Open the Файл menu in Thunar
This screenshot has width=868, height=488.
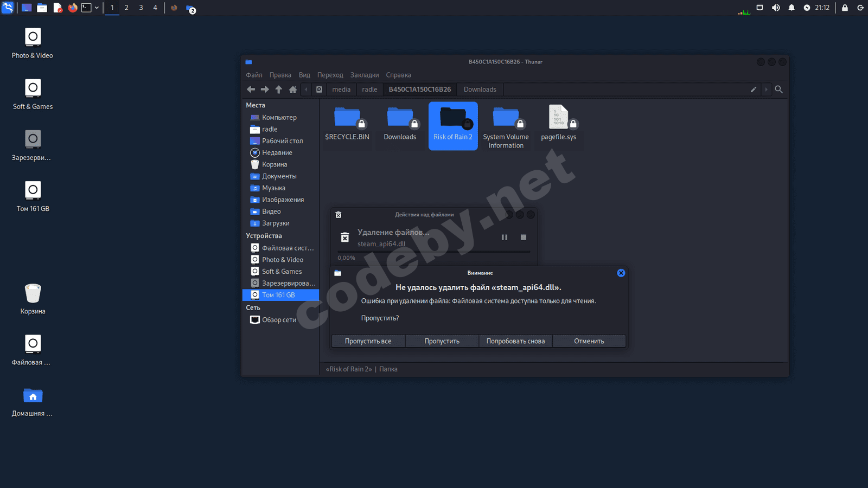tap(254, 75)
